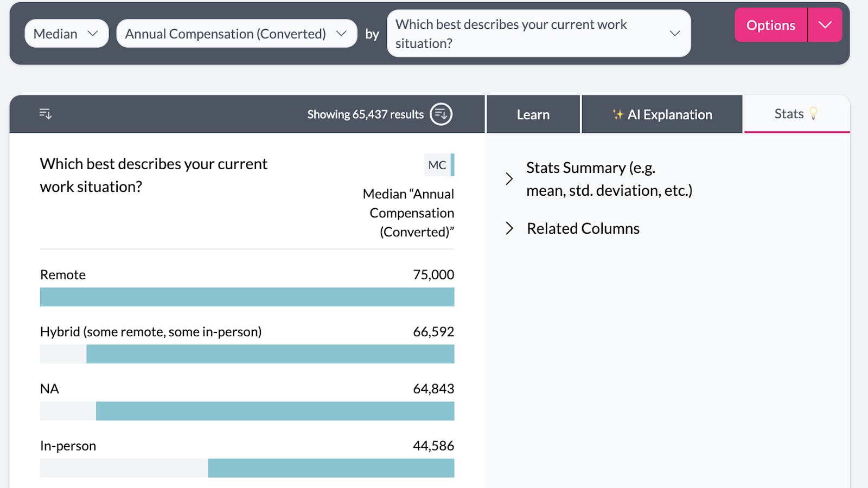Switch to the Learn tab
Image resolution: width=868 pixels, height=488 pixels.
click(533, 114)
